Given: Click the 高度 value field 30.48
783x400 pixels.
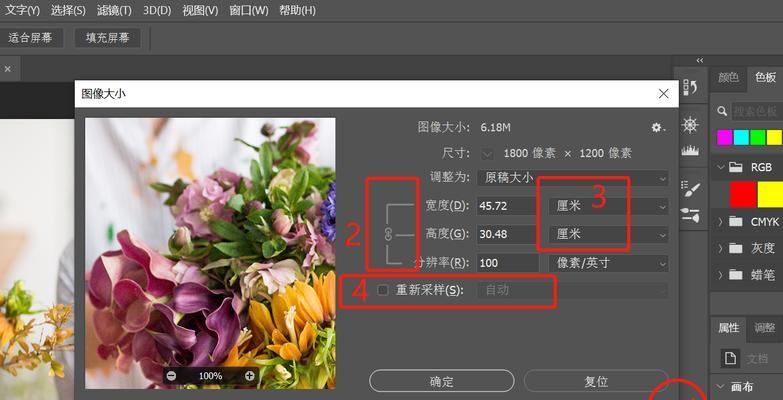Looking at the screenshot, I should pos(506,234).
